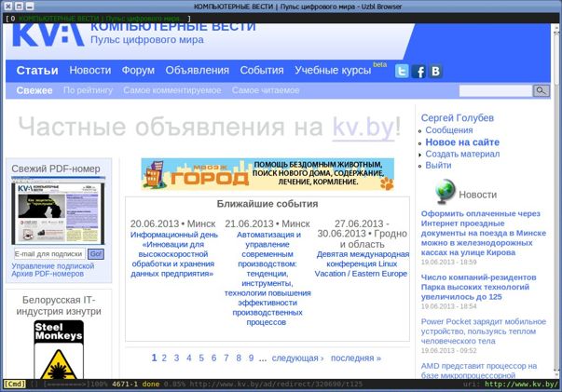562x392 pixels.
Task: Click the Выйти logout link
Action: point(438,166)
